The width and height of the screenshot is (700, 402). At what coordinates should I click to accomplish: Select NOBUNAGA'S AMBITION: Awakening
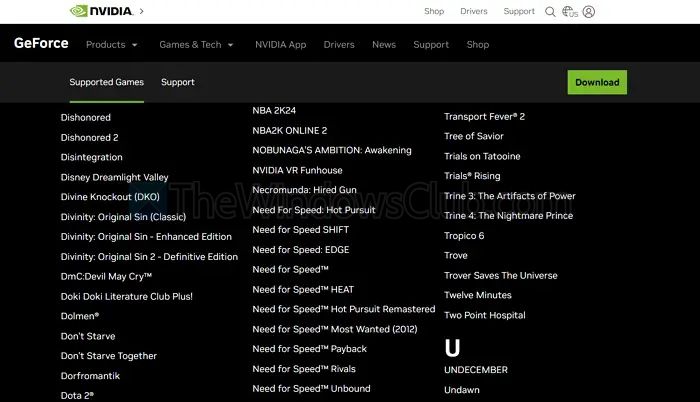tap(332, 150)
